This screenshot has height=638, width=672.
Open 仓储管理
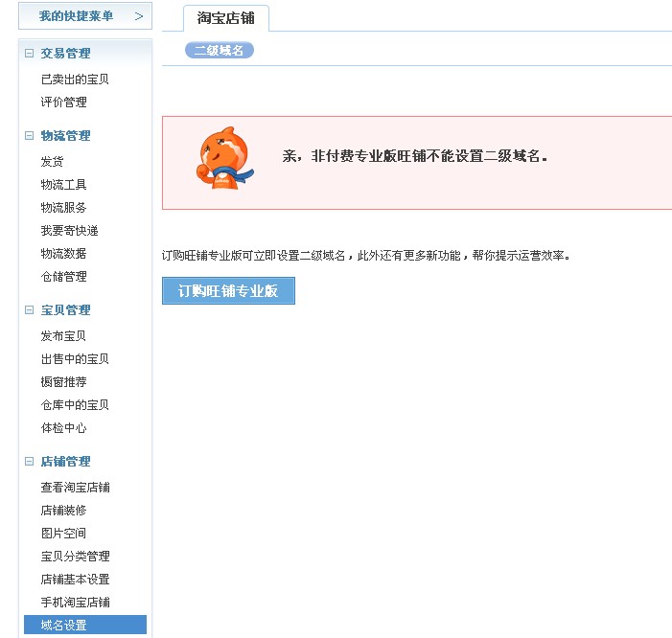tap(63, 277)
